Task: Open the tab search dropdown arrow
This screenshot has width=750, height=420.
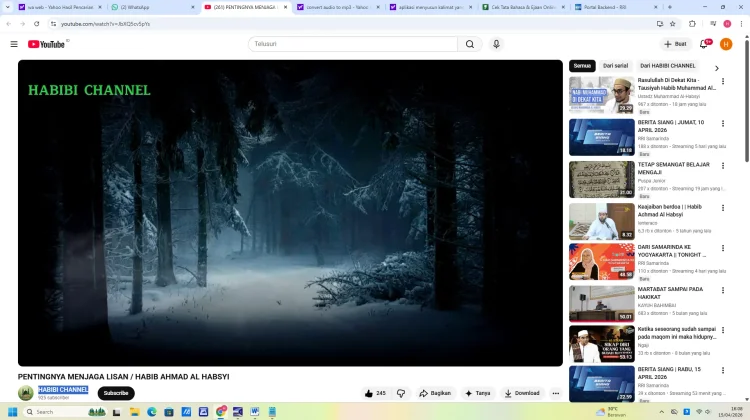Action: tap(7, 7)
